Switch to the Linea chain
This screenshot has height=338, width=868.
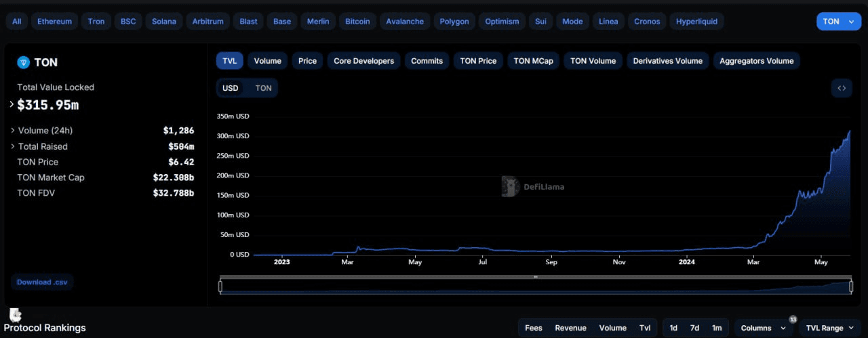pyautogui.click(x=608, y=22)
